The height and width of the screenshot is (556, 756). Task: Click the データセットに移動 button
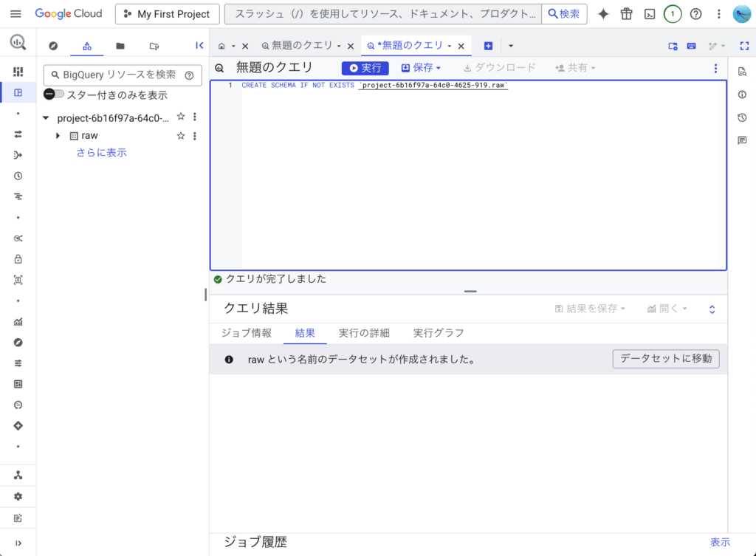665,359
